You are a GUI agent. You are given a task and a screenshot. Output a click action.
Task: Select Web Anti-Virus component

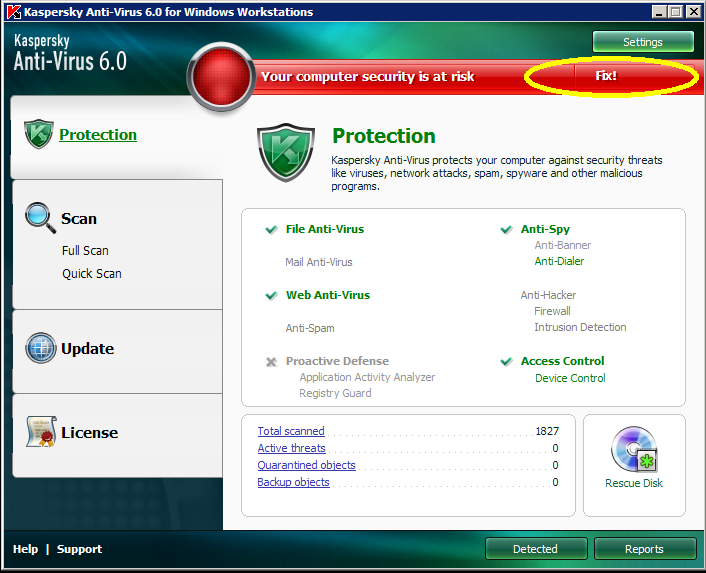(328, 295)
